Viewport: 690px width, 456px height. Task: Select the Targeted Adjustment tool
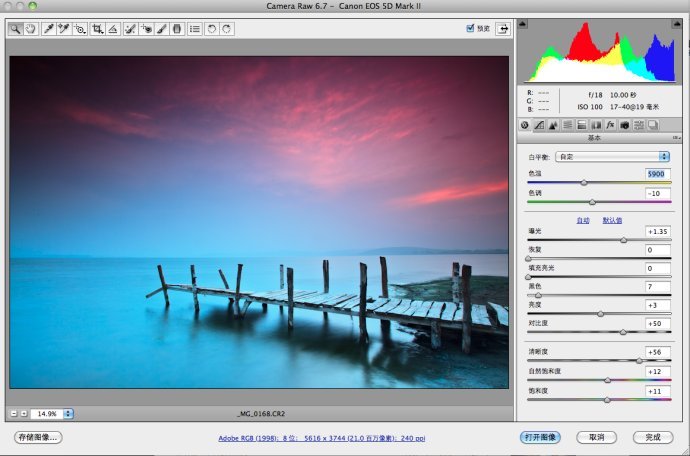point(80,29)
